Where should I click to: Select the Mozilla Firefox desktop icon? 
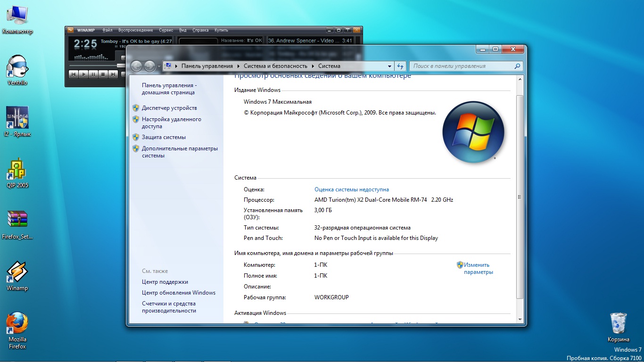coord(17,330)
